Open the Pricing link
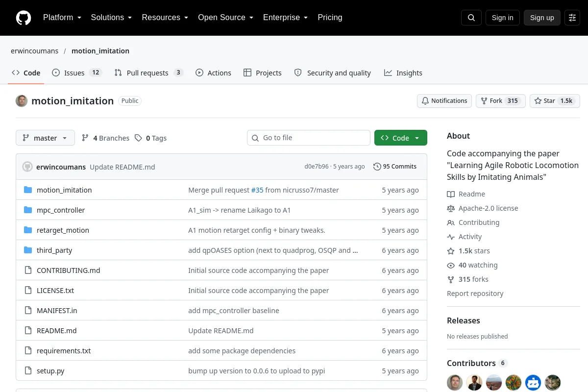Image resolution: width=588 pixels, height=392 pixels. pyautogui.click(x=330, y=18)
